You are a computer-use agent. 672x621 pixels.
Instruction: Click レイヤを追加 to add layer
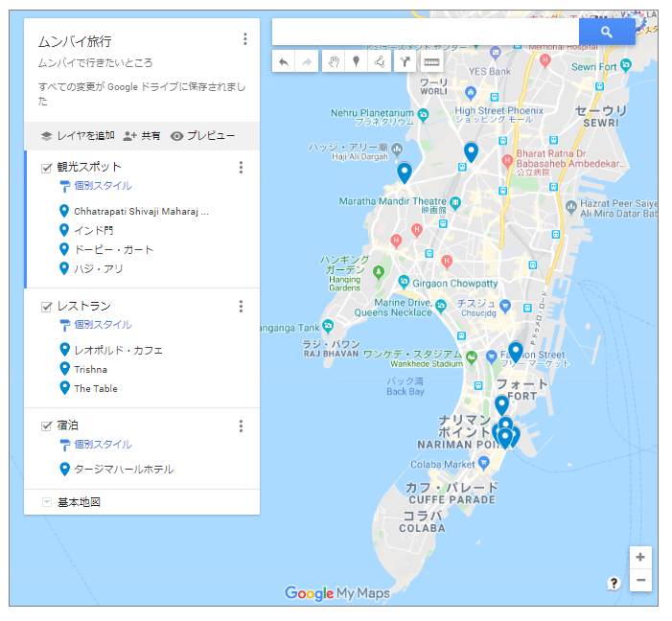tap(78, 136)
